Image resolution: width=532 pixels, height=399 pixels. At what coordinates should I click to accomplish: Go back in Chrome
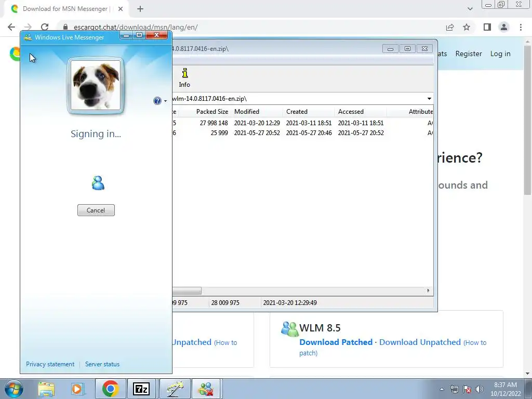pos(11,27)
